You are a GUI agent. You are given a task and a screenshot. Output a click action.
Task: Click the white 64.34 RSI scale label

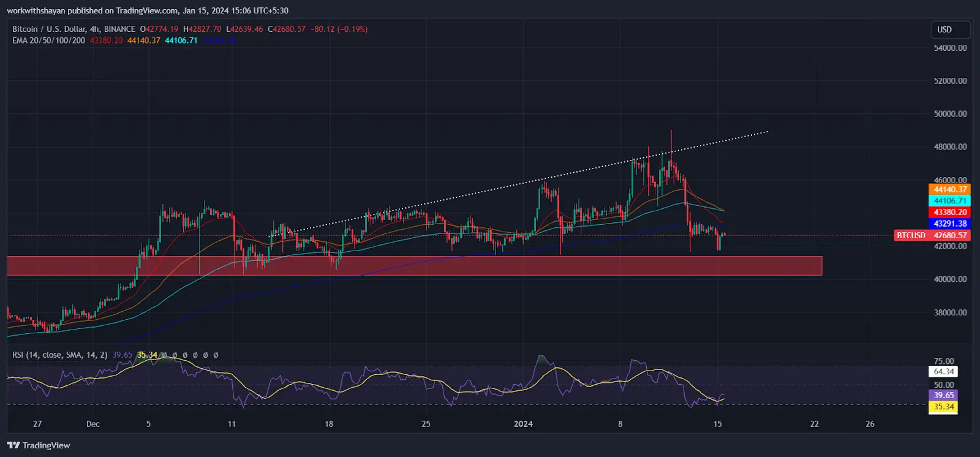(943, 371)
